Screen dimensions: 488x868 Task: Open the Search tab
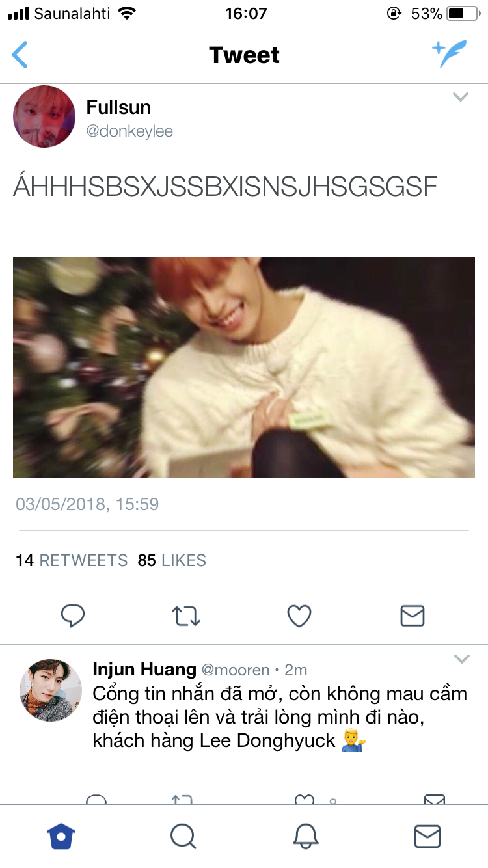coord(183,836)
